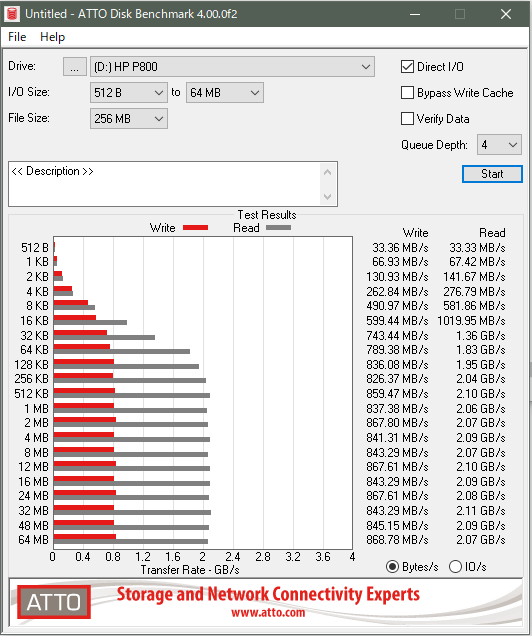The image size is (532, 636).
Task: Click the 33.36 MB/s write value
Action: click(400, 248)
